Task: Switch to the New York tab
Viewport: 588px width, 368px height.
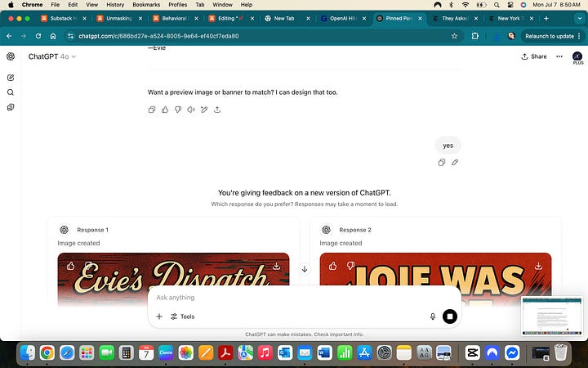Action: point(510,18)
